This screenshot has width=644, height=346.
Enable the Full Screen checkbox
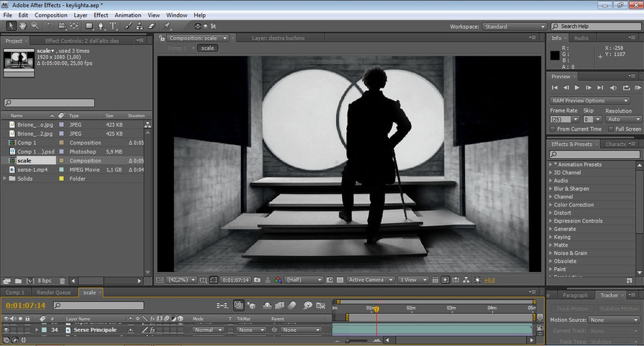(611, 129)
